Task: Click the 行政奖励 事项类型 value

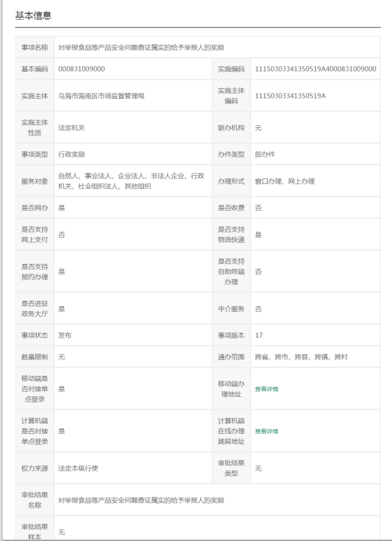Action: [x=72, y=154]
